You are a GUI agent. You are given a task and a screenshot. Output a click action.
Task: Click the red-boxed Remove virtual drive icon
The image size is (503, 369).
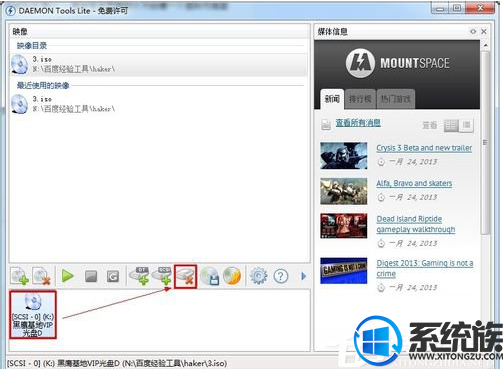tap(186, 277)
